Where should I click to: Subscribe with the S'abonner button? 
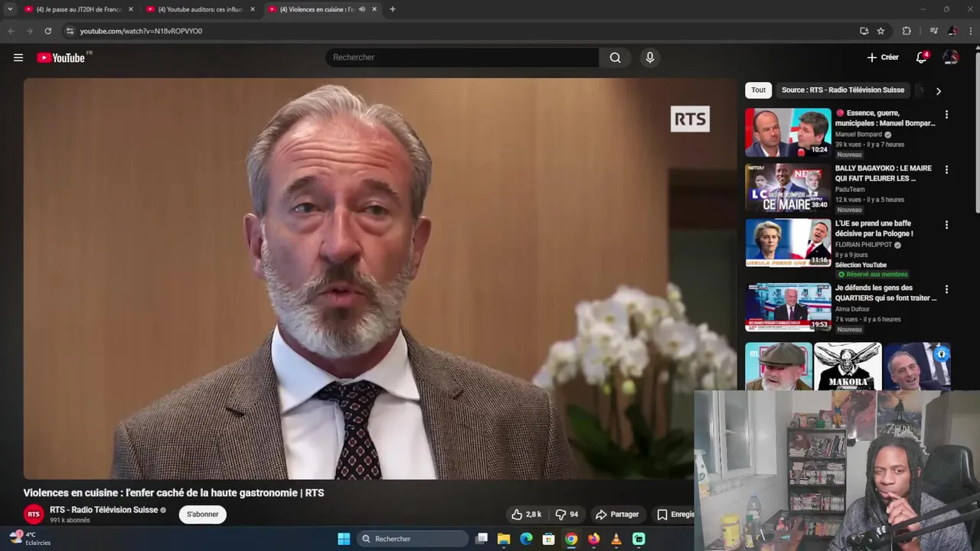[x=203, y=514]
